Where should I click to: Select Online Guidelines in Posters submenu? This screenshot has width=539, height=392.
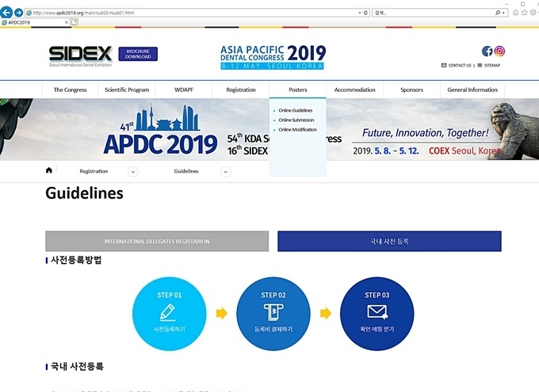(296, 110)
